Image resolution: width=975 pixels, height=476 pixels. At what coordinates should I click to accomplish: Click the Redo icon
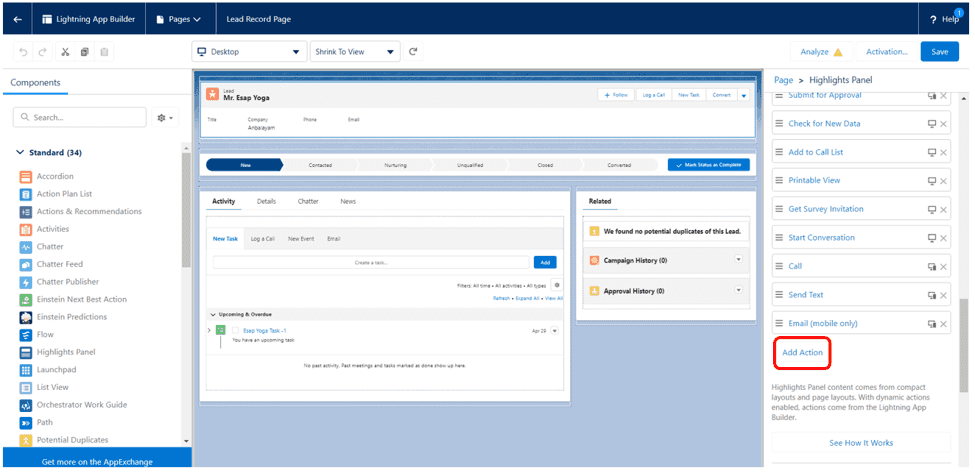point(42,52)
